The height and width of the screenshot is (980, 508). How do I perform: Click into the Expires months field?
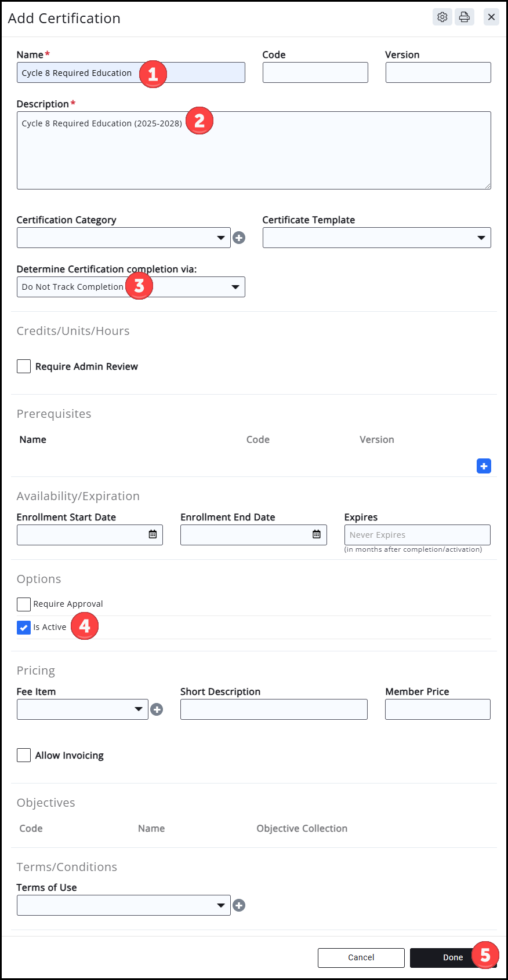[x=417, y=535]
